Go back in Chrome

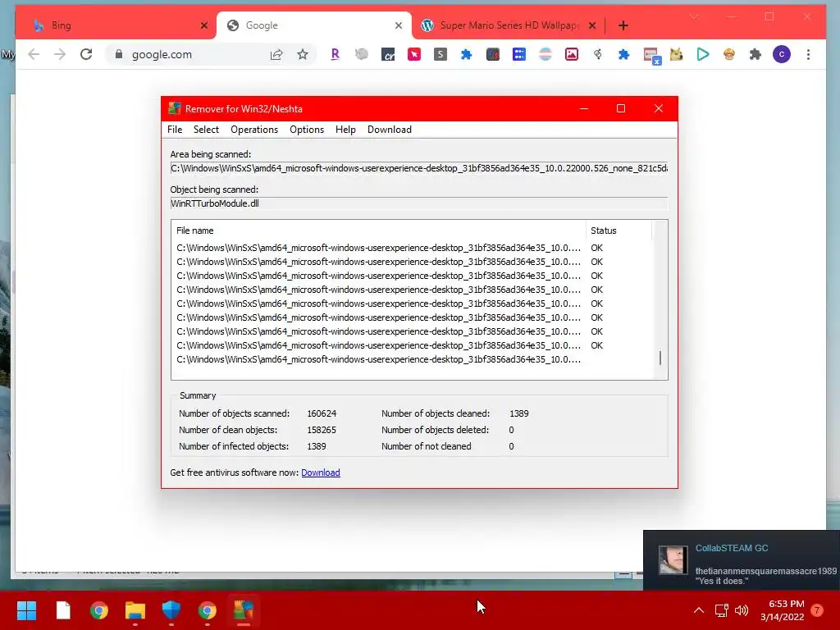coord(34,54)
